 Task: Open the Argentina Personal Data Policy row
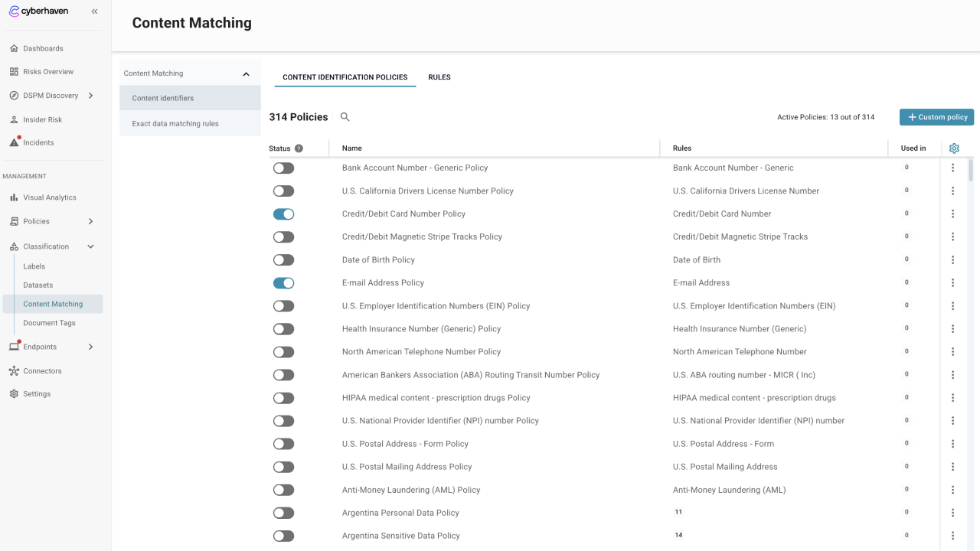pos(400,513)
